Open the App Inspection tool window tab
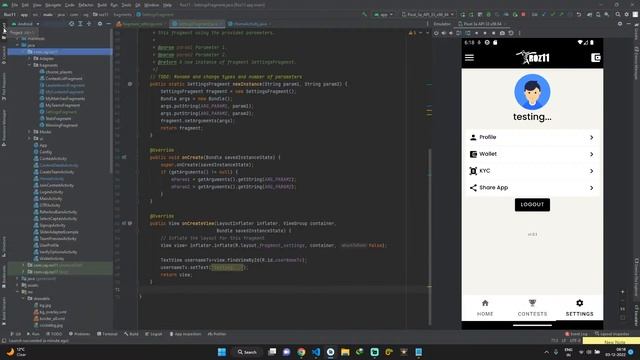 (x=185, y=334)
